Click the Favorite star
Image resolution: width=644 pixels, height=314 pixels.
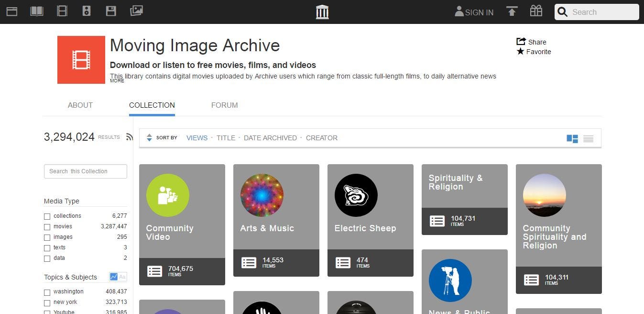tap(521, 51)
